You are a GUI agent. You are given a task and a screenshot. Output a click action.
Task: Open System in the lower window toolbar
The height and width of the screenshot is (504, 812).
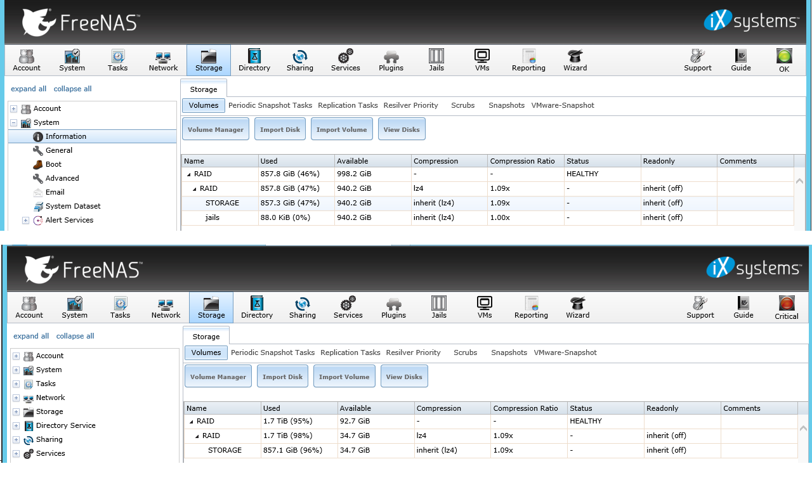click(x=75, y=307)
